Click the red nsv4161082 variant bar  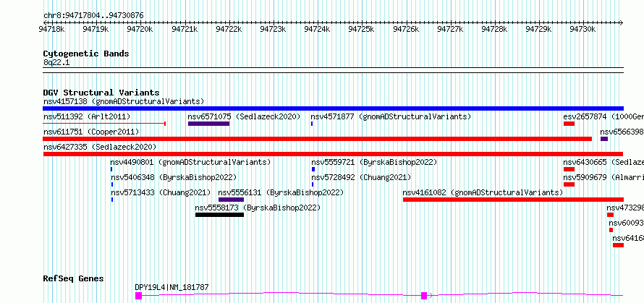click(x=514, y=200)
